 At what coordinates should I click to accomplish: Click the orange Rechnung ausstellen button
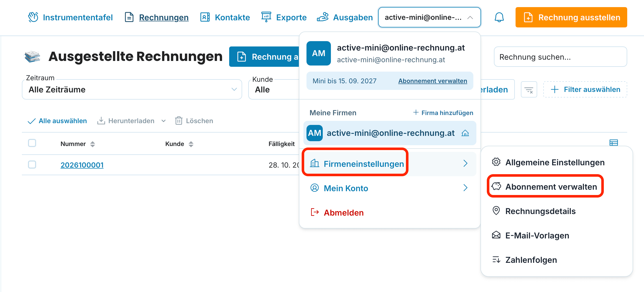coord(571,17)
